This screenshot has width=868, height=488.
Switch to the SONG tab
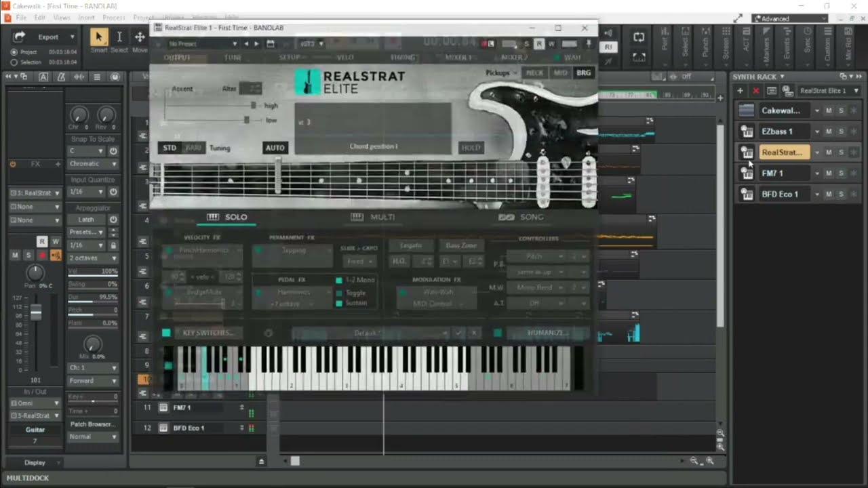point(521,218)
